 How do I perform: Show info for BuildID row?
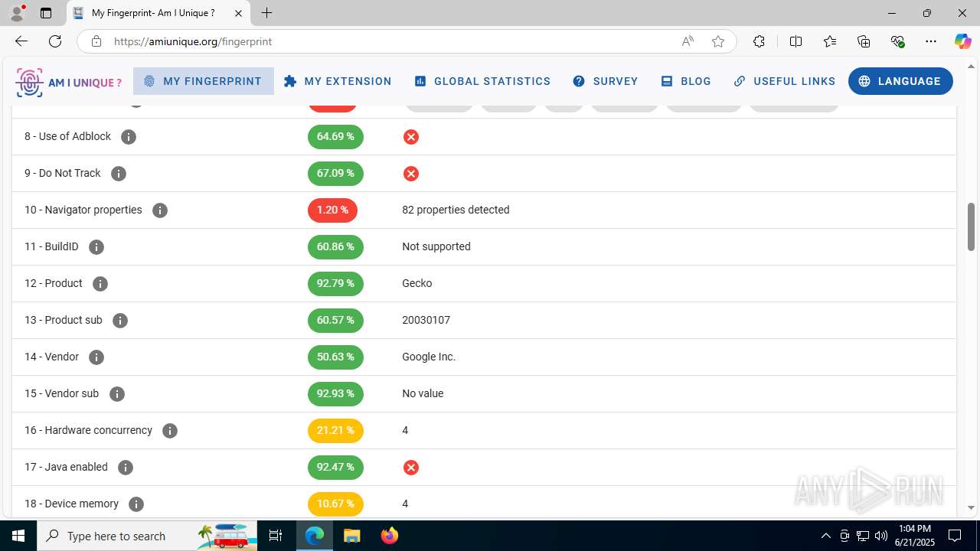[x=96, y=247]
